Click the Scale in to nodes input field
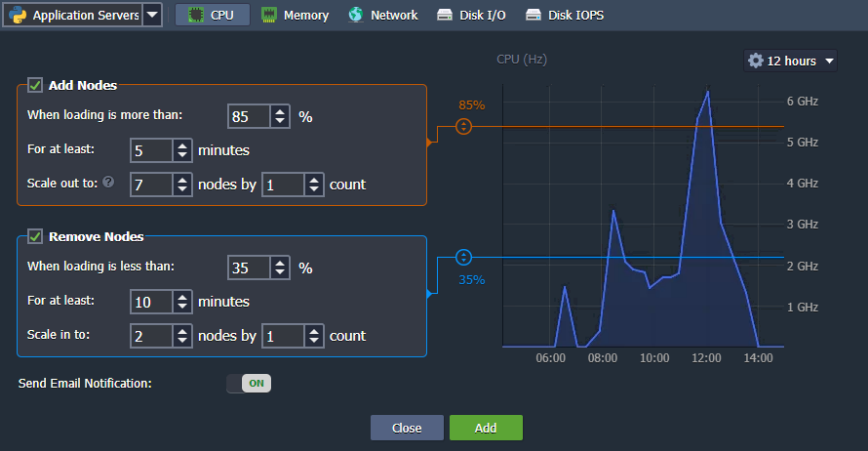The image size is (868, 451). click(152, 336)
